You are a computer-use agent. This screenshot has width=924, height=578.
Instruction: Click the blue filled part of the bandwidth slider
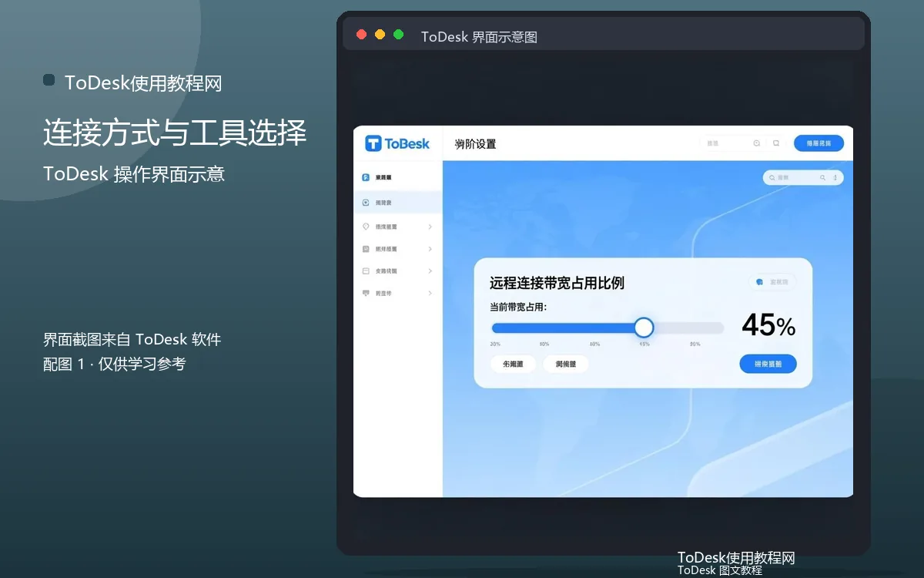[x=562, y=328]
